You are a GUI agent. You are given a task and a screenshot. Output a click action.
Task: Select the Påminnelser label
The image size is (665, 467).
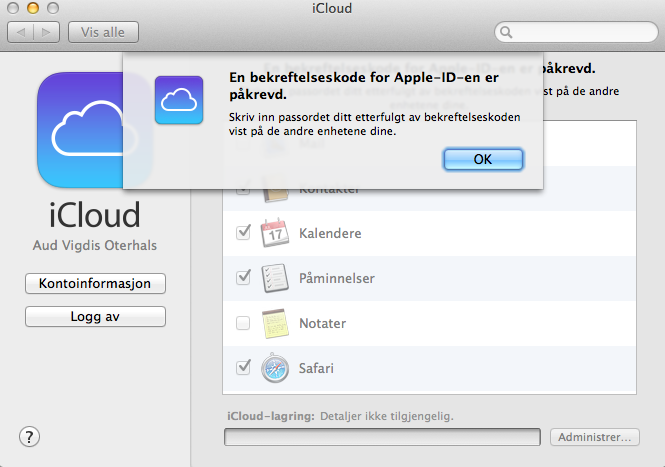click(x=337, y=278)
